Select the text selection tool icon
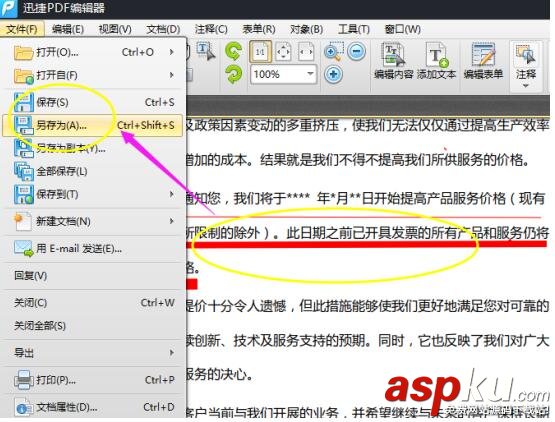 [x=206, y=52]
